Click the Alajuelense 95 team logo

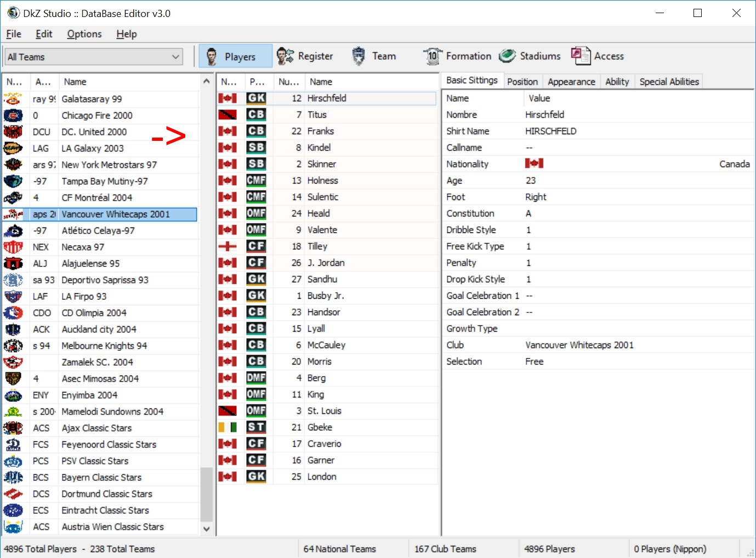13,263
